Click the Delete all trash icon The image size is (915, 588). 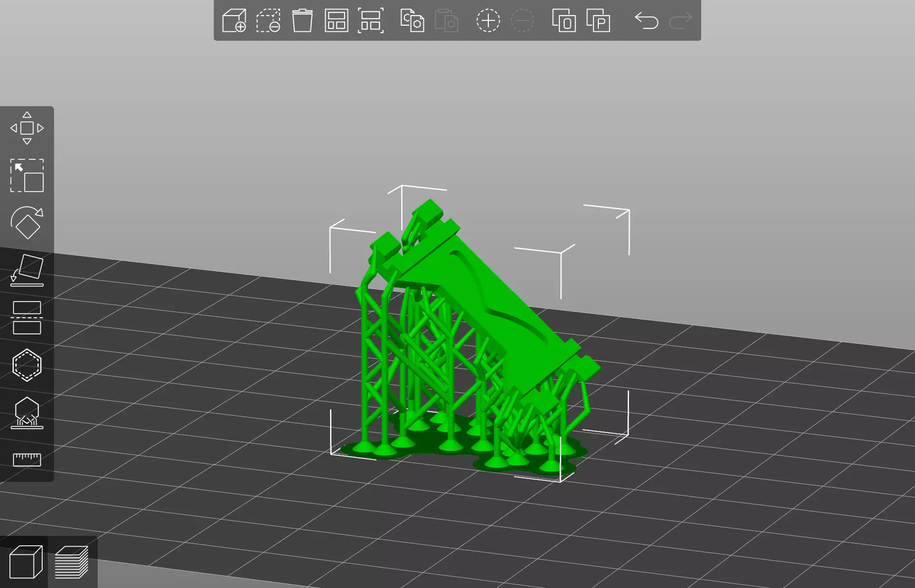coord(302,21)
